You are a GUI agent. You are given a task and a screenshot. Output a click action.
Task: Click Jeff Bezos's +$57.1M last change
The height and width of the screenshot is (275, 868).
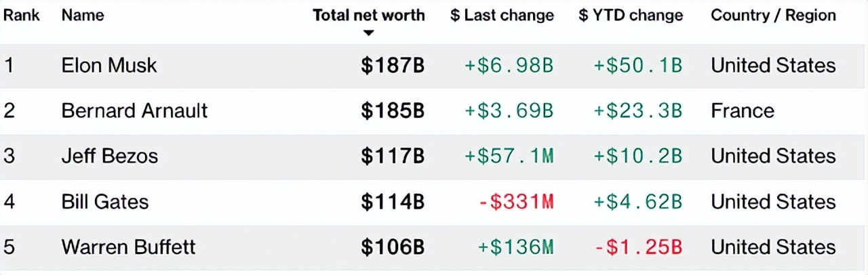[x=509, y=156]
